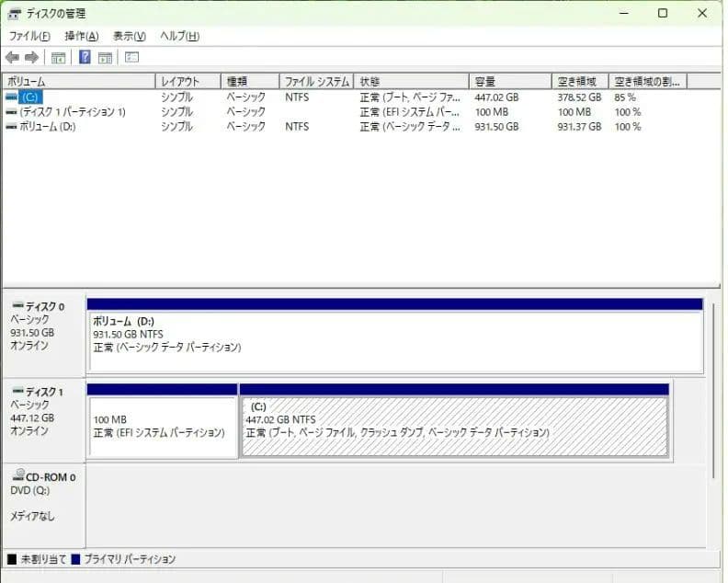Click the DVD (Q:) label
728x583 pixels.
(30, 490)
